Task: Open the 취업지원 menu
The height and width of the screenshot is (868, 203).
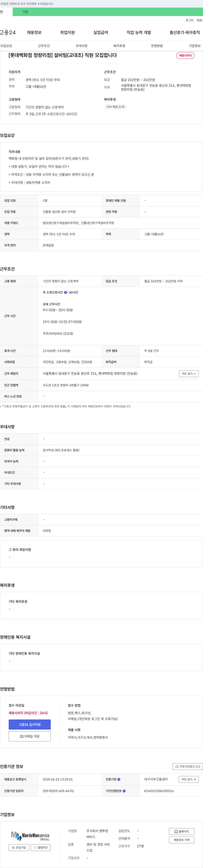Action: 67,32
